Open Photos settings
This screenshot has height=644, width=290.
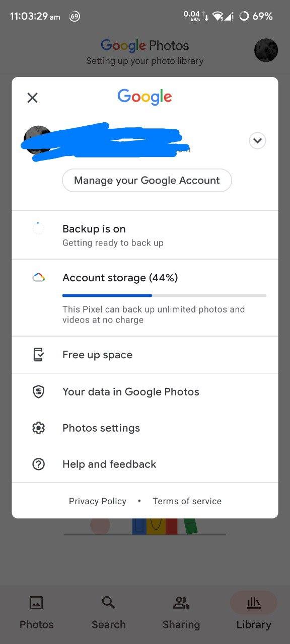pos(145,428)
